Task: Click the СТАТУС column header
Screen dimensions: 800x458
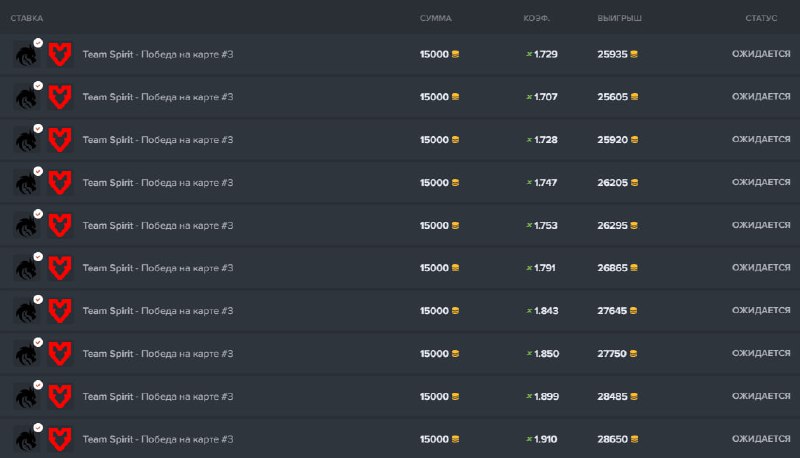Action: point(761,19)
